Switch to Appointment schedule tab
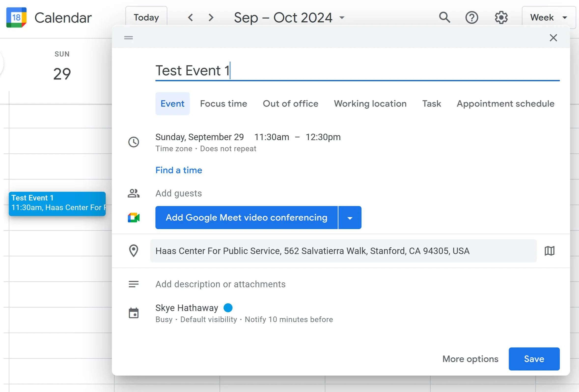The image size is (579, 392). point(506,104)
